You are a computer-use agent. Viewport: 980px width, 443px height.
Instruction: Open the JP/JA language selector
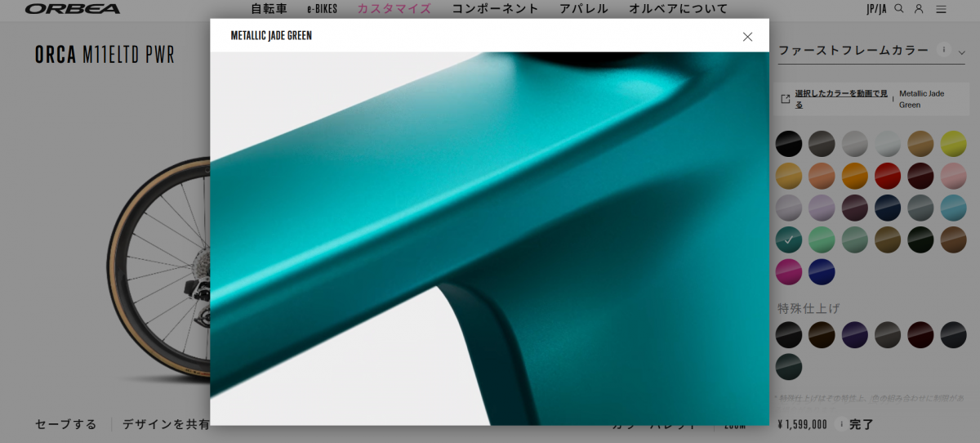(876, 9)
